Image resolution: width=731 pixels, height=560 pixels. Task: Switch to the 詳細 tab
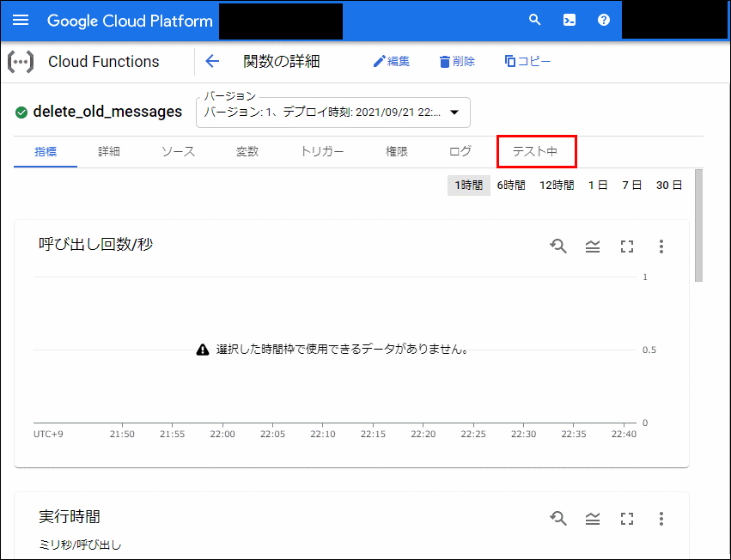[109, 151]
